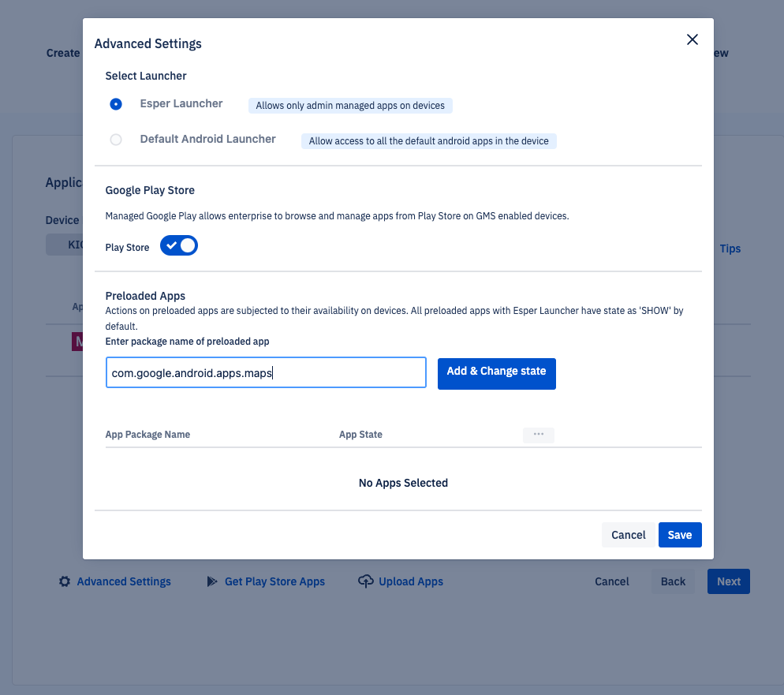Click the 'No Apps Selected' message
The width and height of the screenshot is (784, 695).
click(404, 483)
